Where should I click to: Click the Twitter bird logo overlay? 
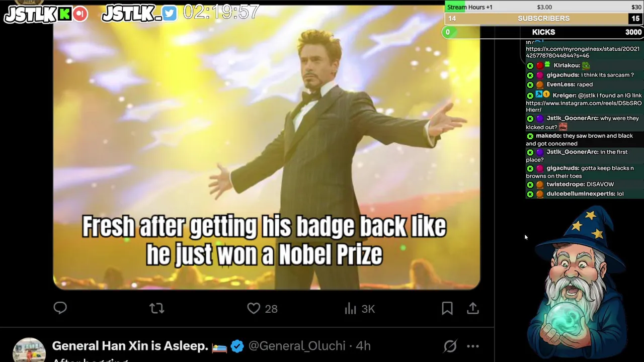[170, 14]
